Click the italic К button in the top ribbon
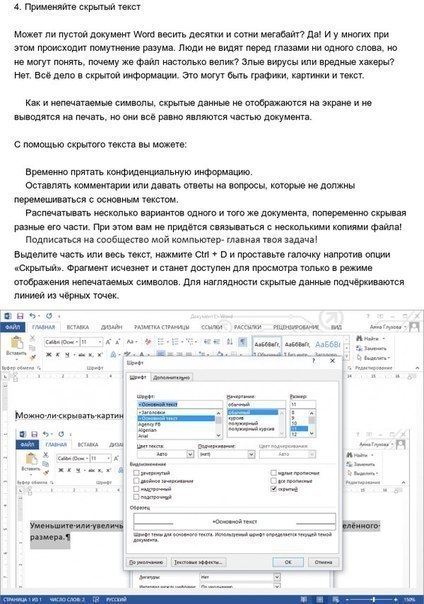 point(59,354)
